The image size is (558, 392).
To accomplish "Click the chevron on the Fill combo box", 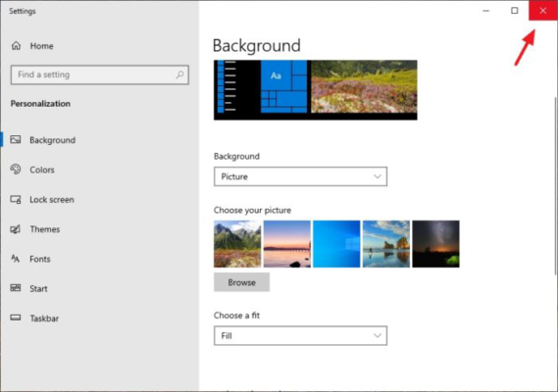I will 378,335.
